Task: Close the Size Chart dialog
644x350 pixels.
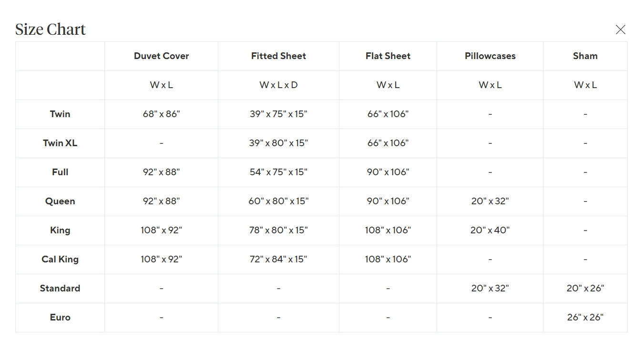Action: click(620, 30)
